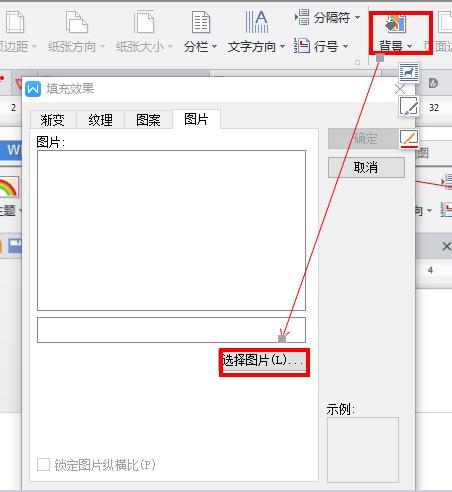Toggle 锁定图片纵横比 checkbox

pos(43,464)
